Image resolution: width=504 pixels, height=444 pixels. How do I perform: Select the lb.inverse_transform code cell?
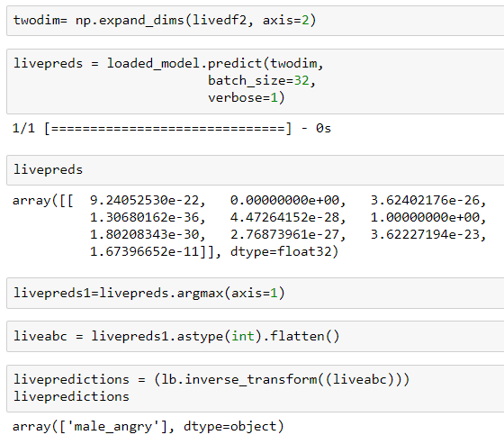click(256, 388)
